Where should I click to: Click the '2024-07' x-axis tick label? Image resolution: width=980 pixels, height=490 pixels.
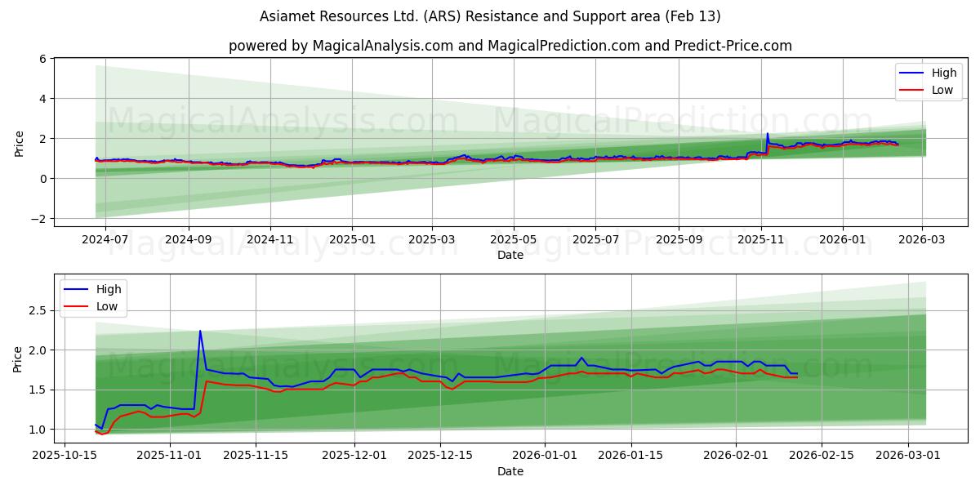pos(106,240)
